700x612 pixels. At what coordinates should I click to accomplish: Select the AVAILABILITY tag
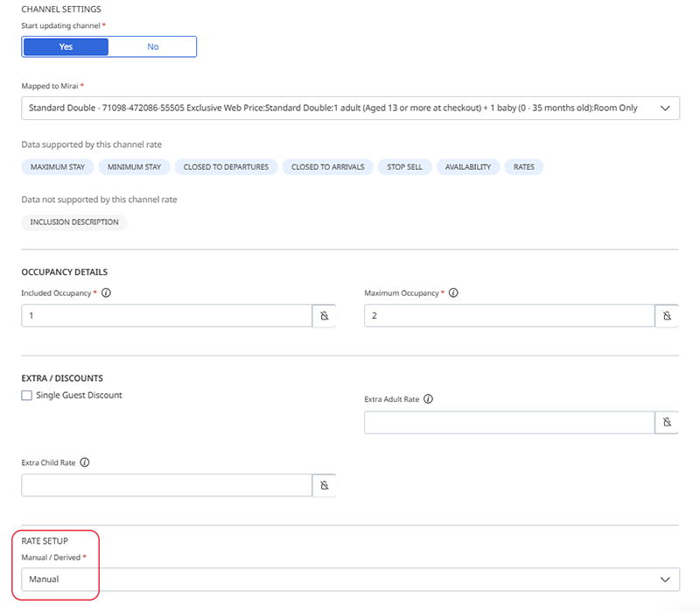click(x=468, y=166)
